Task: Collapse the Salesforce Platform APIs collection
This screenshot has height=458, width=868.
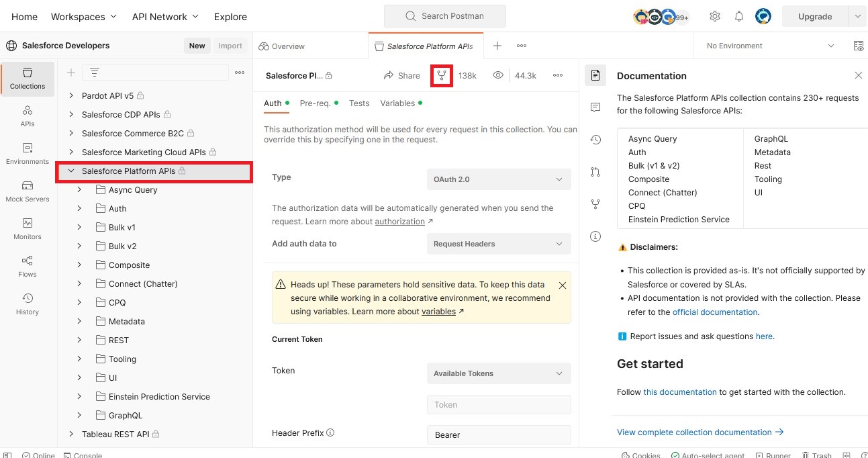Action: point(71,171)
